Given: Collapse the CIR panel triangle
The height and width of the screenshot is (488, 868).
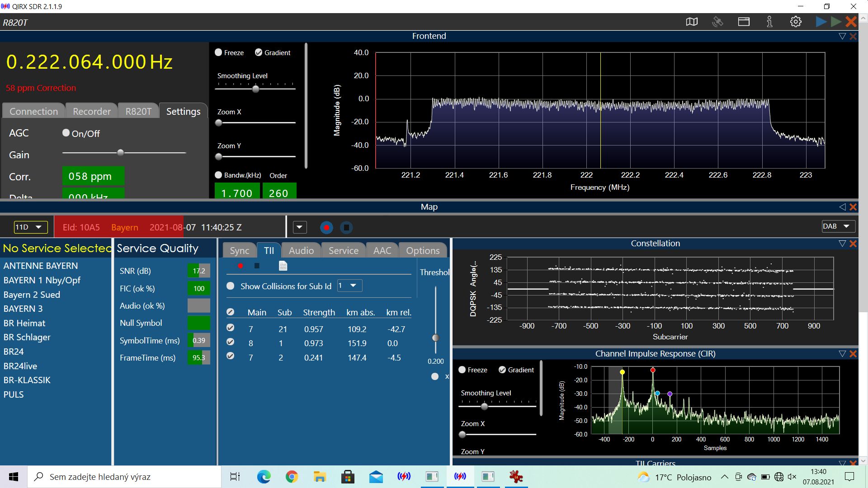Looking at the screenshot, I should click(842, 354).
